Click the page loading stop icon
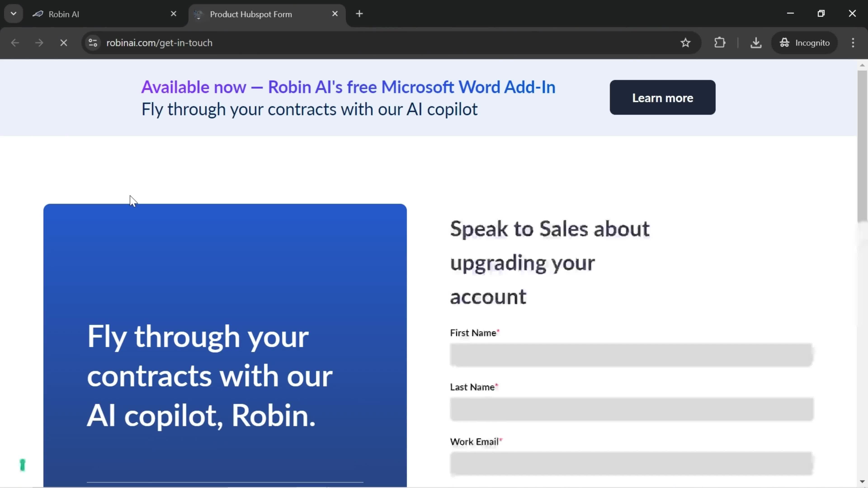Screen dimensions: 868x488 (64, 42)
